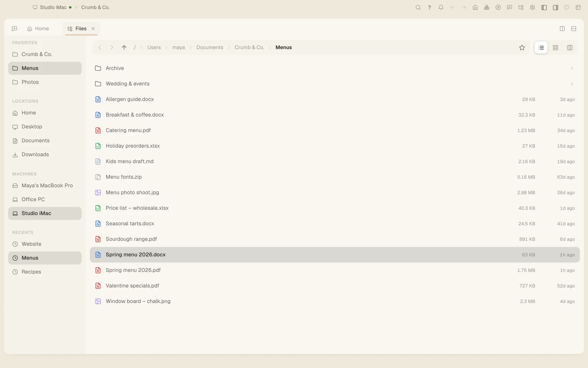Open settings gear in top toolbar
Viewport: 588px width, 368px height.
tap(532, 7)
